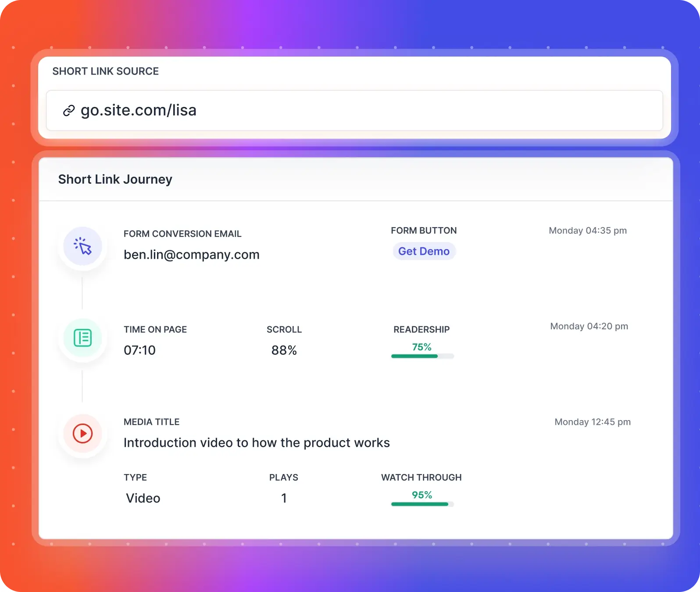Click the SHORT LINK SOURCE label
Image resolution: width=700 pixels, height=592 pixels.
[105, 71]
